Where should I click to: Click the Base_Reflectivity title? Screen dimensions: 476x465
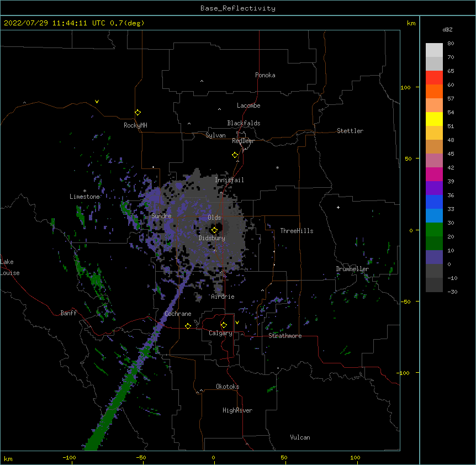point(238,8)
